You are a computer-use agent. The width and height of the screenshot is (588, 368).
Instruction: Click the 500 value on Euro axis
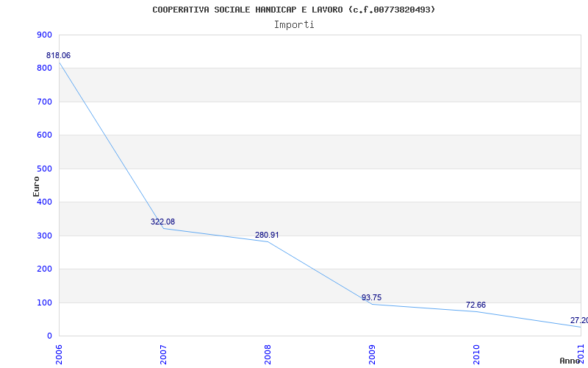(x=44, y=169)
